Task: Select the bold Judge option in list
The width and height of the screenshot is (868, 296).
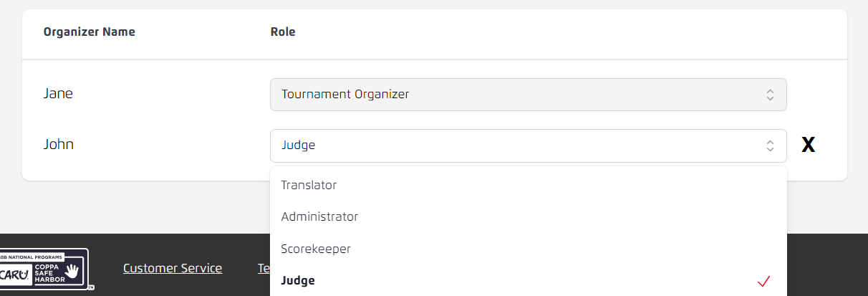Action: coord(298,281)
